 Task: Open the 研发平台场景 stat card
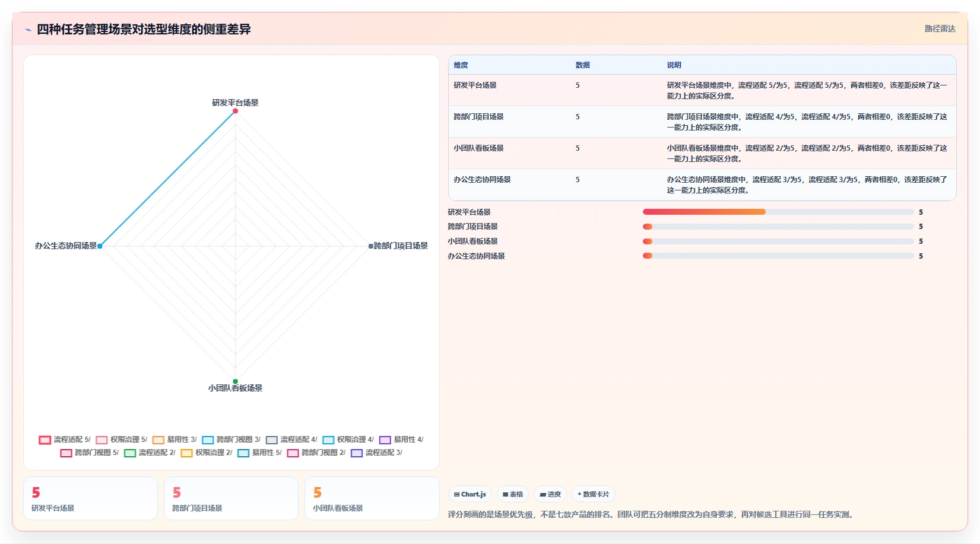click(x=90, y=498)
